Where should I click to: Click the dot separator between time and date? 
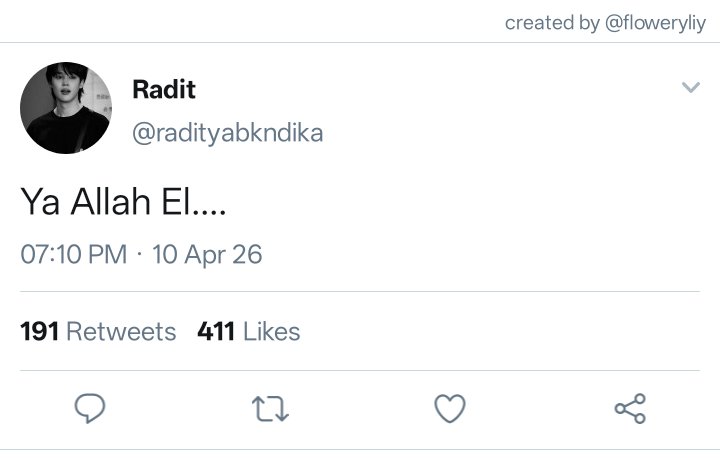pyautogui.click(x=140, y=254)
